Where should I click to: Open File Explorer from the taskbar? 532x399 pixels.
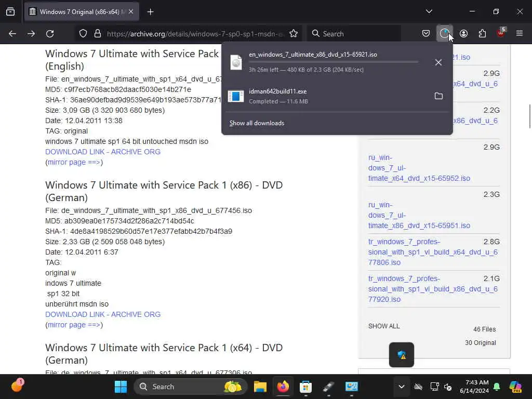(260, 387)
